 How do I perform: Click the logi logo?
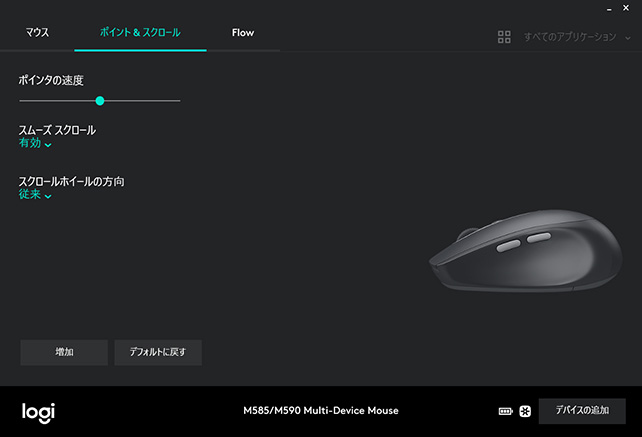click(38, 413)
